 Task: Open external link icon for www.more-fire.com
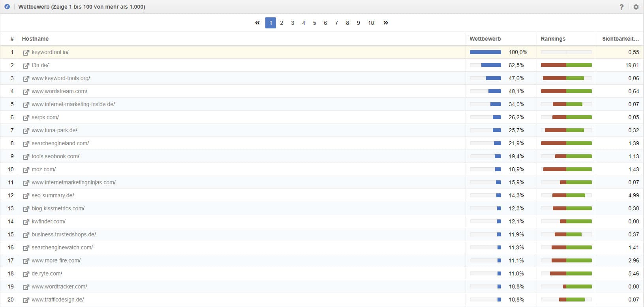26,261
